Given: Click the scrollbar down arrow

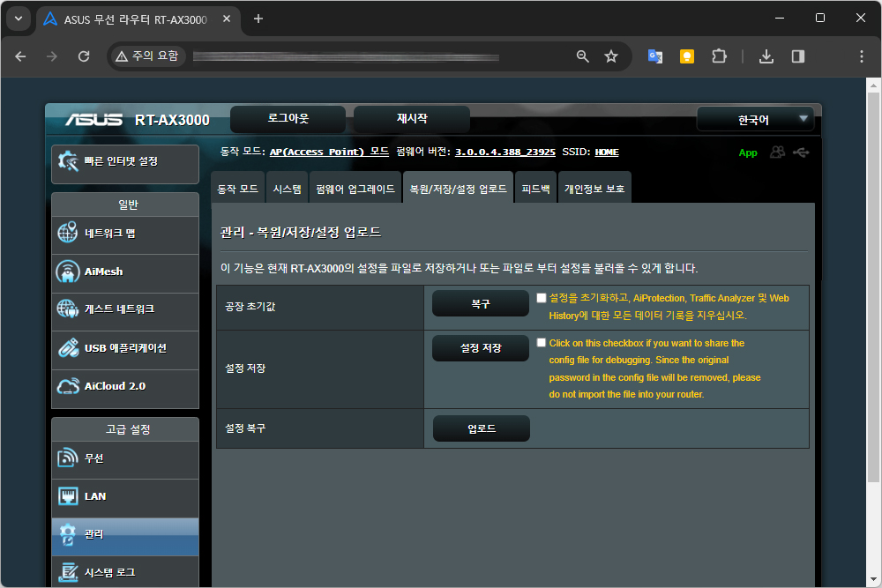Looking at the screenshot, I should (x=873, y=578).
